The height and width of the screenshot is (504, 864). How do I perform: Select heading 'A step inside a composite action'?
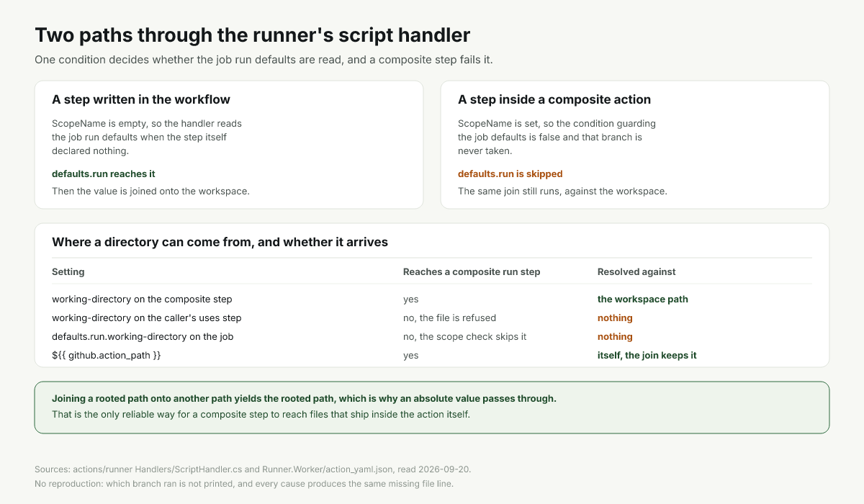click(554, 99)
